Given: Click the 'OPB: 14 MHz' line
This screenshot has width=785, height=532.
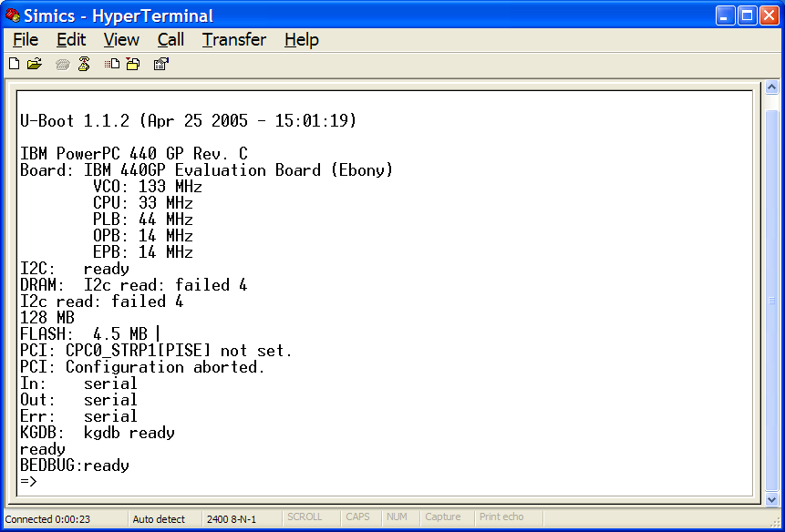Looking at the screenshot, I should pyautogui.click(x=143, y=236).
